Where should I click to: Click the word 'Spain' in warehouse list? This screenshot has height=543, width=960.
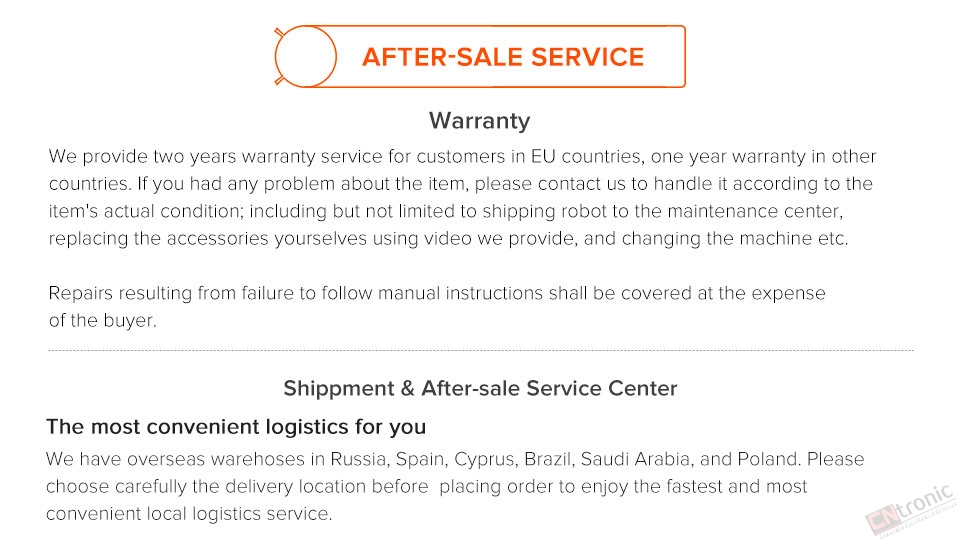(420, 459)
